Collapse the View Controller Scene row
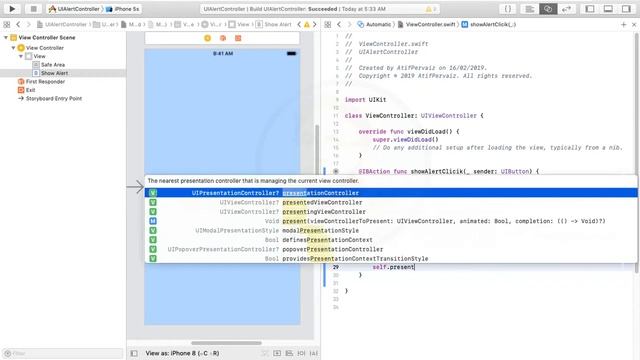640x360 pixels. click(6, 38)
